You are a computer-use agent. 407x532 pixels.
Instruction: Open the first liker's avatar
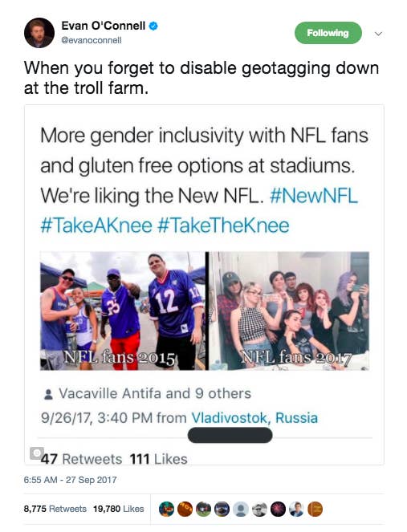click(166, 510)
